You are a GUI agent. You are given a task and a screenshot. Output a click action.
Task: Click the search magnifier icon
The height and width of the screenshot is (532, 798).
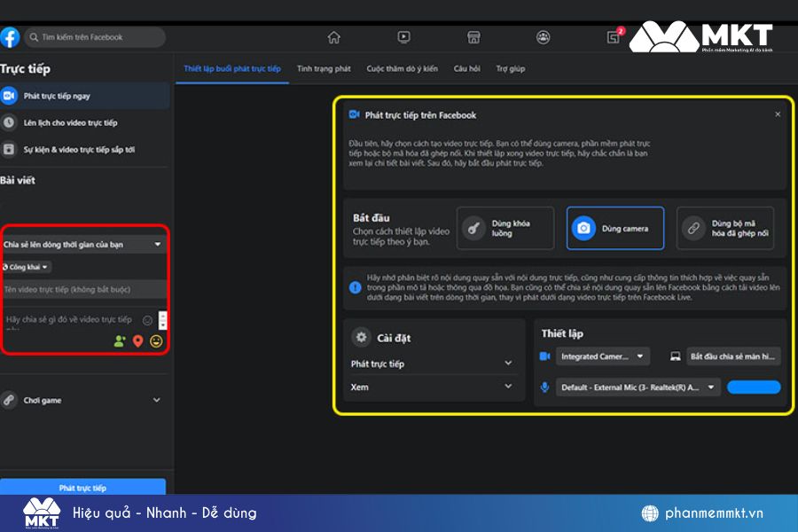pos(34,37)
